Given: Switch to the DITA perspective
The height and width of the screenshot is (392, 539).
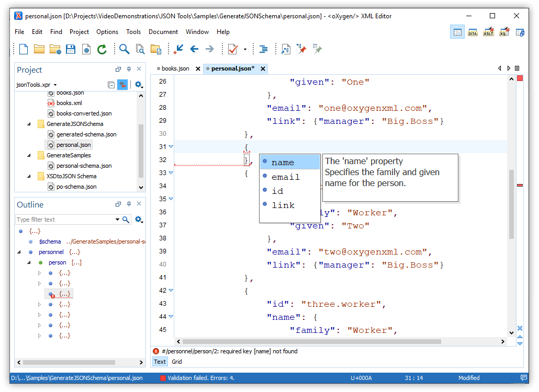Looking at the screenshot, I should click(x=473, y=32).
